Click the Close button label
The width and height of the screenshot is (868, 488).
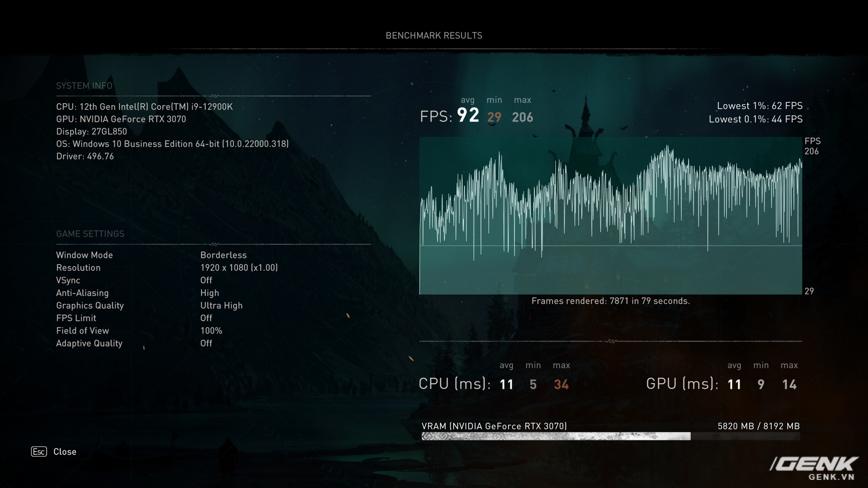click(65, 452)
